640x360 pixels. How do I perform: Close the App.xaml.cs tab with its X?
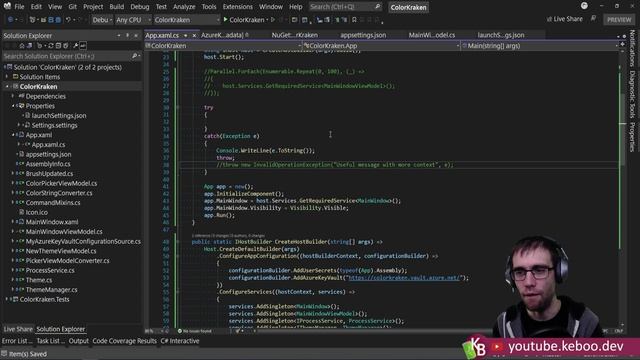pos(194,36)
